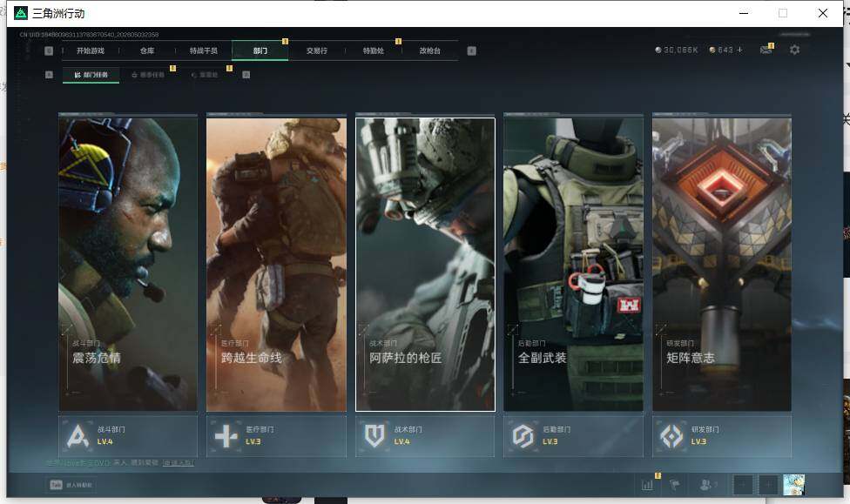Viewport: 850px width, 504px height.
Task: Open the 特勤处 tab
Action: (373, 51)
